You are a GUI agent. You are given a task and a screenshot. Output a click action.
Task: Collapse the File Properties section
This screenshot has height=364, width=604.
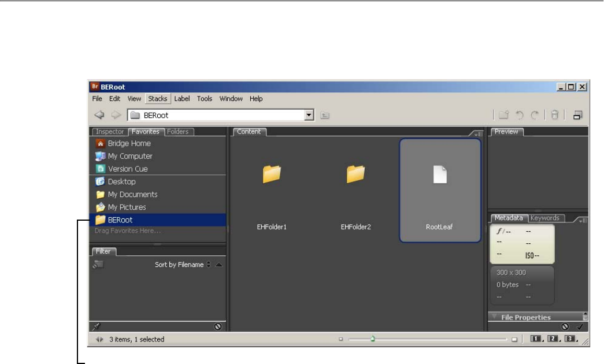pos(495,317)
